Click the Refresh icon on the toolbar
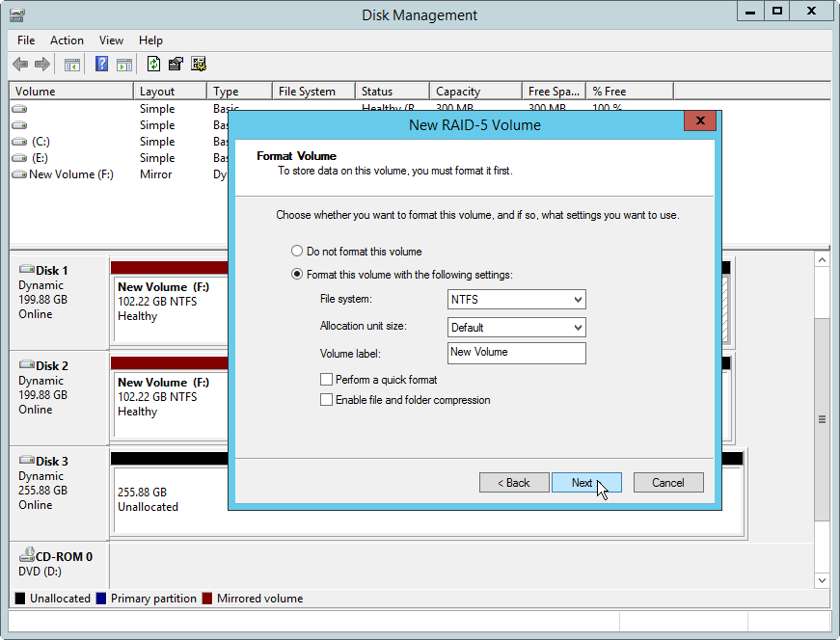This screenshot has height=640, width=840. 154,64
